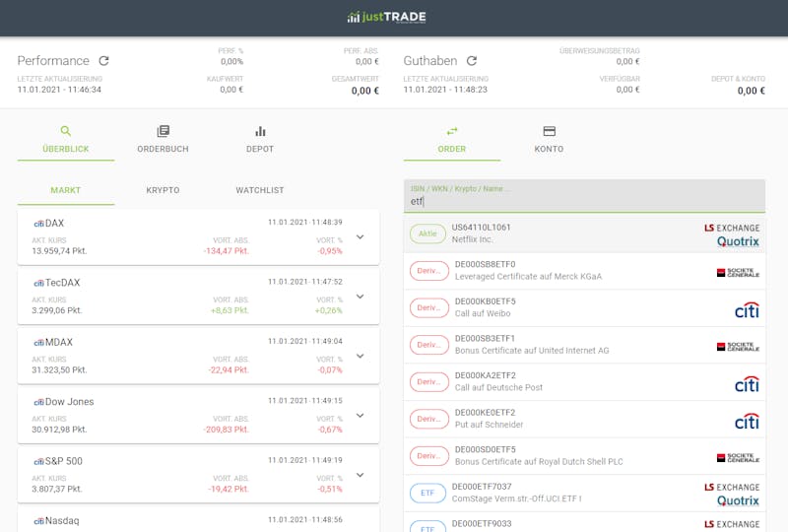The image size is (788, 532).
Task: Switch to the Order tab
Action: 452,140
